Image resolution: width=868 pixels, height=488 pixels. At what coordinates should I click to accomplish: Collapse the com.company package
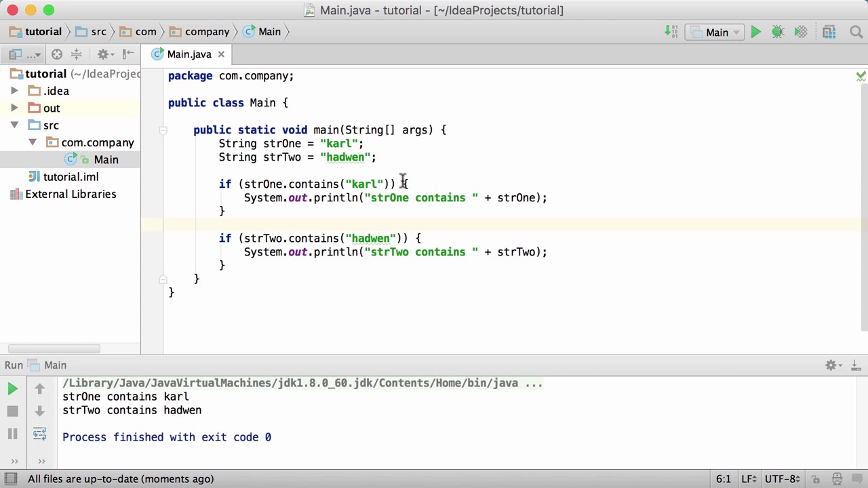(x=32, y=142)
